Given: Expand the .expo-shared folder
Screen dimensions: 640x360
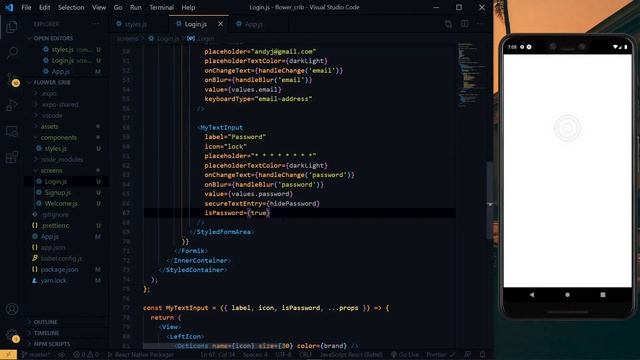Looking at the screenshot, I should (x=60, y=104).
